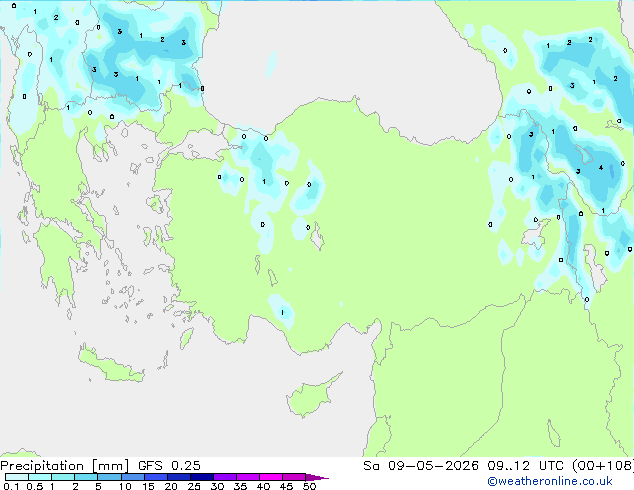Open the weatheronline.co.uk copyright link

(550, 481)
